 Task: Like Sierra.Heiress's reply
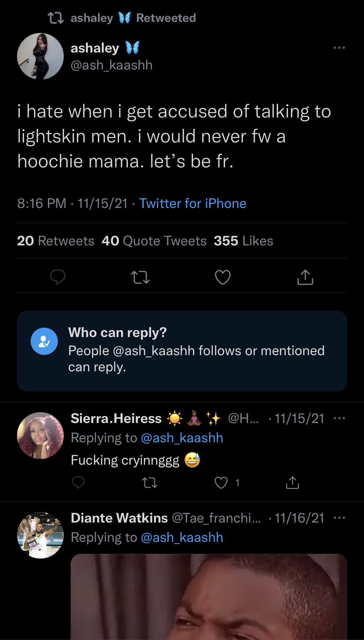click(221, 482)
